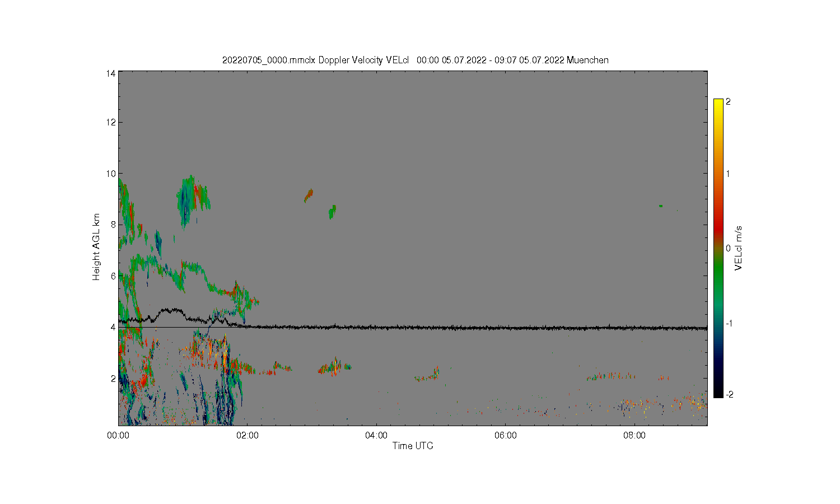This screenshot has height=504, width=840.
Task: Click the small green echo near 08:25 at 8.7 km
Action: [x=661, y=206]
